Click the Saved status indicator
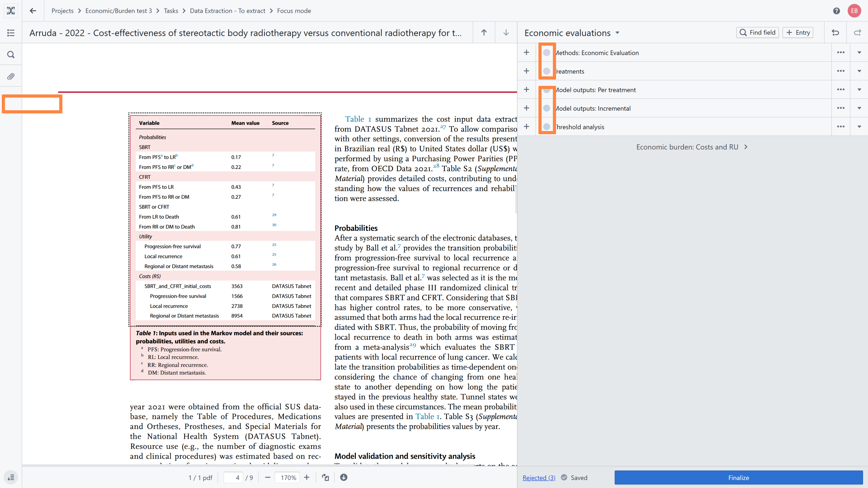The image size is (868, 488). (x=574, y=478)
